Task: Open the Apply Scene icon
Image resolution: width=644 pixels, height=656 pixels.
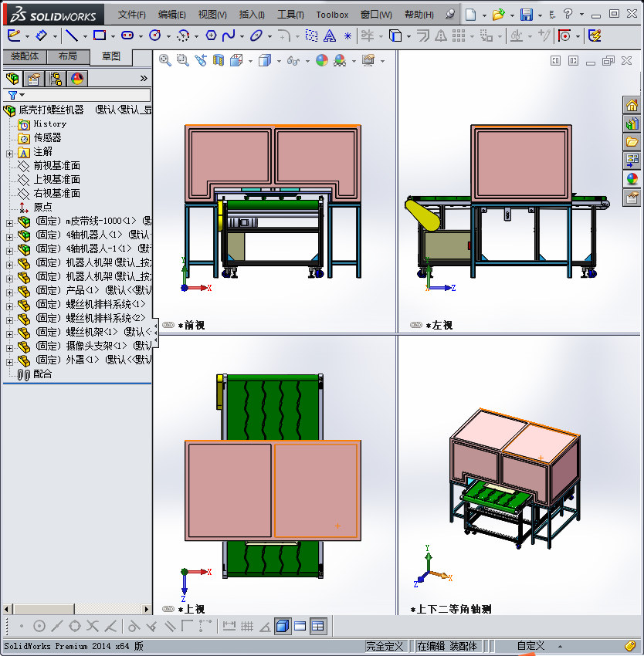Action: pyautogui.click(x=340, y=61)
